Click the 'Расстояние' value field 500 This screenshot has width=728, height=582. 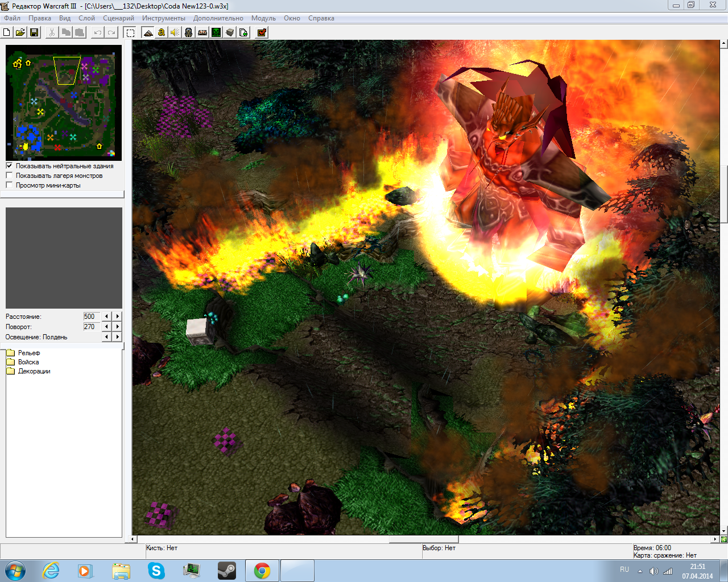click(x=92, y=317)
